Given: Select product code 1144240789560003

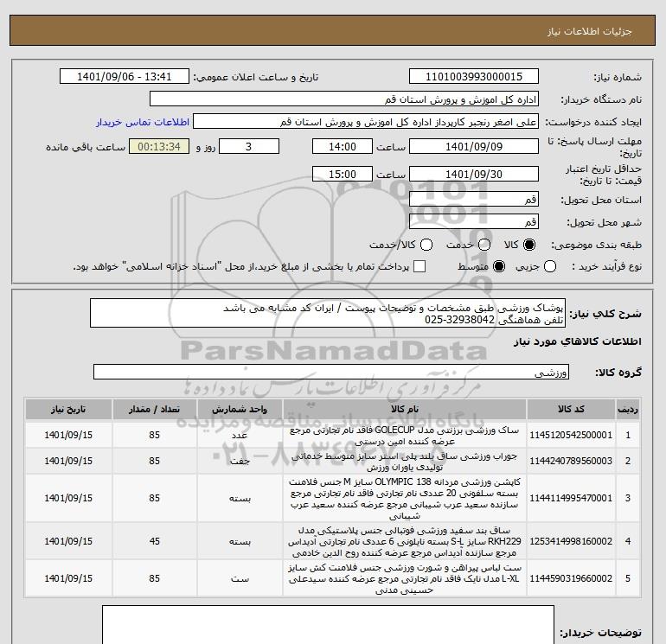Looking at the screenshot, I should [571, 461].
